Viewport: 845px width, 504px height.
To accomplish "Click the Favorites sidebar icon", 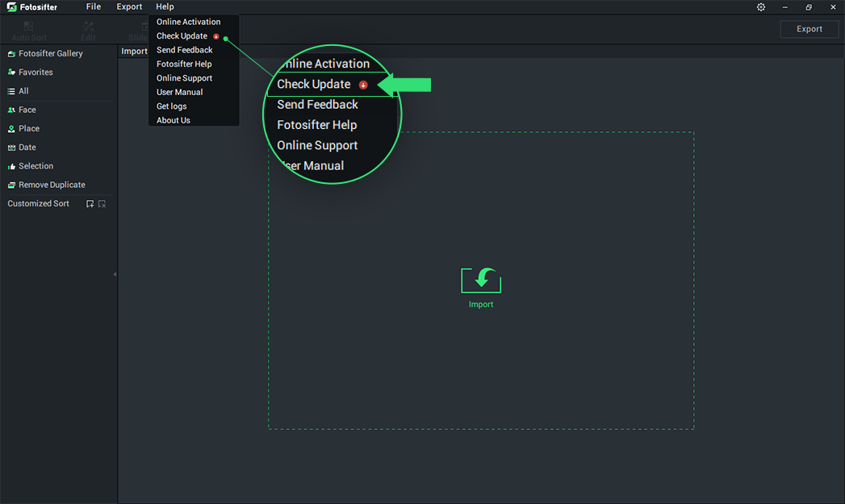I will (11, 72).
